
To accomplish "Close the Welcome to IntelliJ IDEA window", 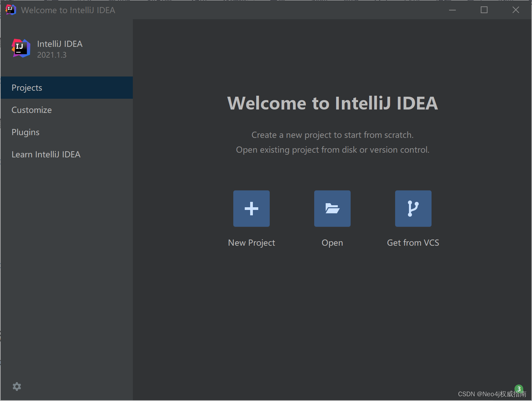I will click(x=516, y=10).
